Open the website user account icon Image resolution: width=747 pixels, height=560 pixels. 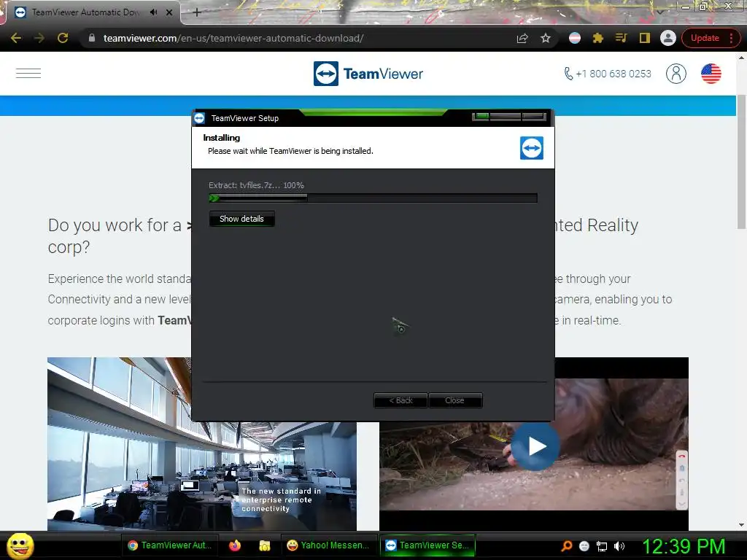[x=676, y=74]
